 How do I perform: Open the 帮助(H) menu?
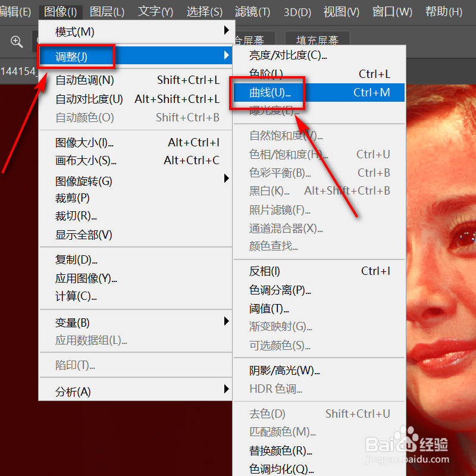click(443, 12)
